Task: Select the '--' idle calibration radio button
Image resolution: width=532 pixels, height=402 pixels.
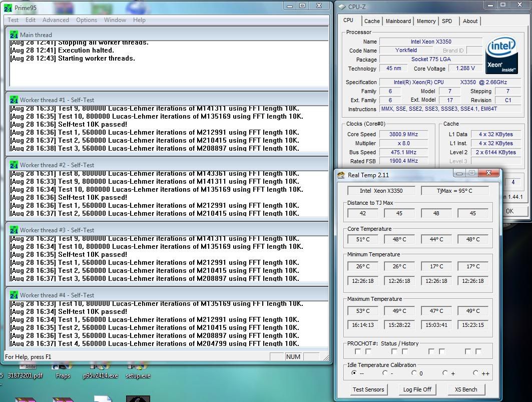Action: tap(354, 373)
